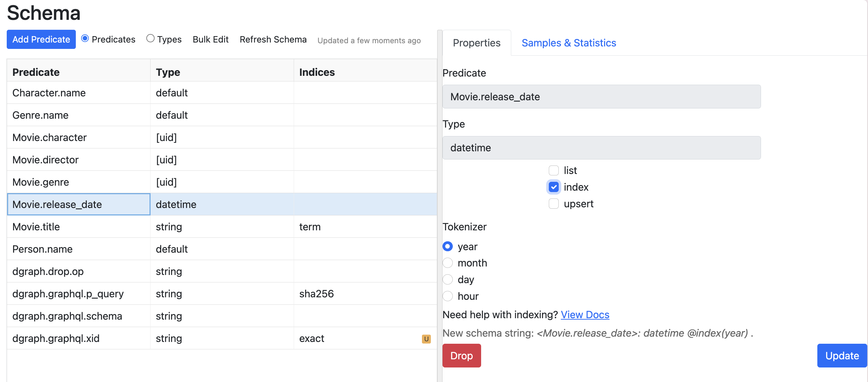This screenshot has width=868, height=382.
Task: Select the hour tokenizer
Action: (x=447, y=296)
